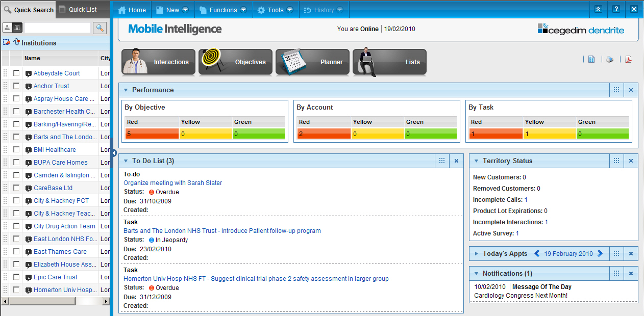Tick the checkbox for Anchor Trust
The height and width of the screenshot is (316, 644).
pos(16,86)
